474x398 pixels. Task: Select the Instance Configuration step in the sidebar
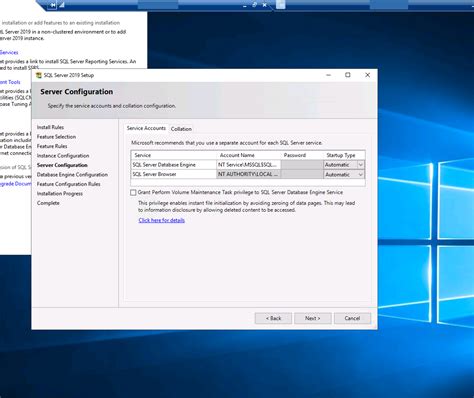pos(63,156)
